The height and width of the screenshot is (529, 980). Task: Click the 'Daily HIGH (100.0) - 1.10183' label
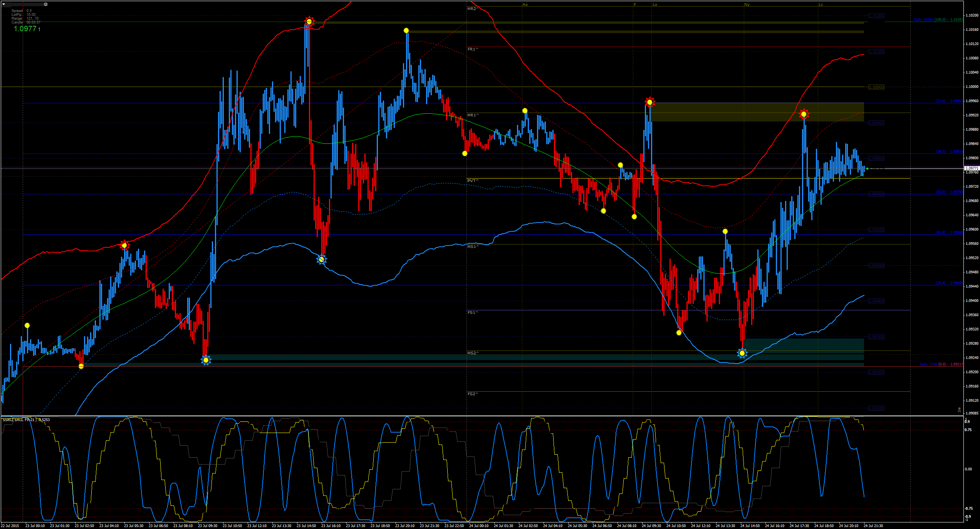coord(938,20)
